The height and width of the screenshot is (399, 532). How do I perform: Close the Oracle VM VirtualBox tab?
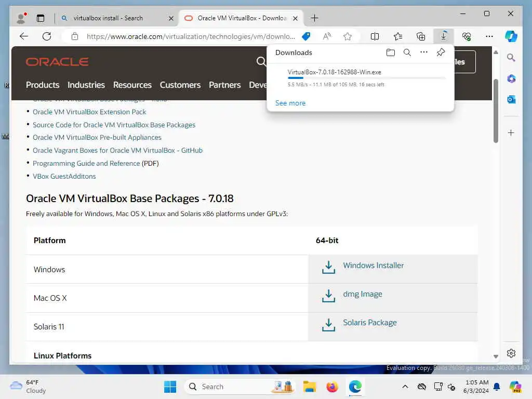point(295,18)
